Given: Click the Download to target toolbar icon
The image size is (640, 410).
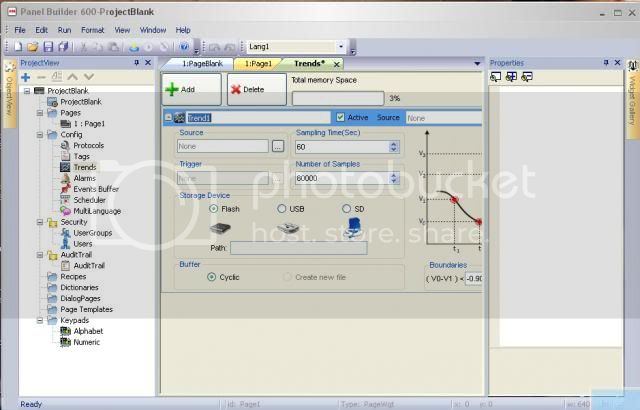Looking at the screenshot, I should [x=134, y=47].
